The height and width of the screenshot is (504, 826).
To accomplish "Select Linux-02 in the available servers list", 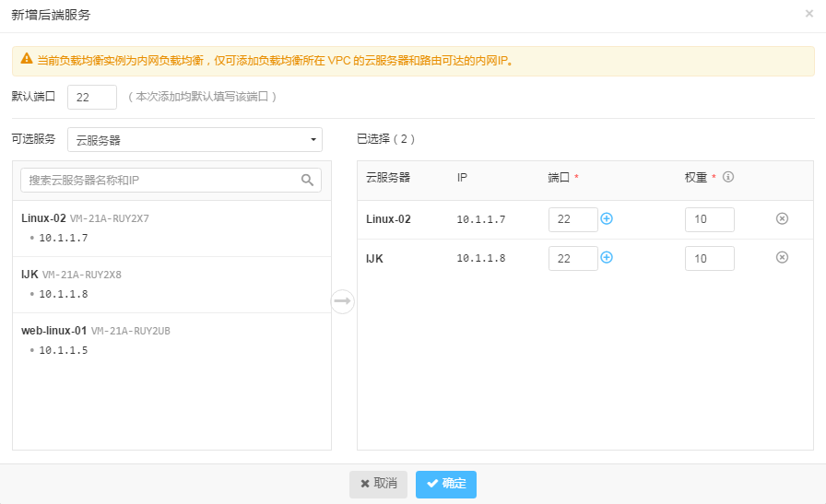I will pos(171,228).
